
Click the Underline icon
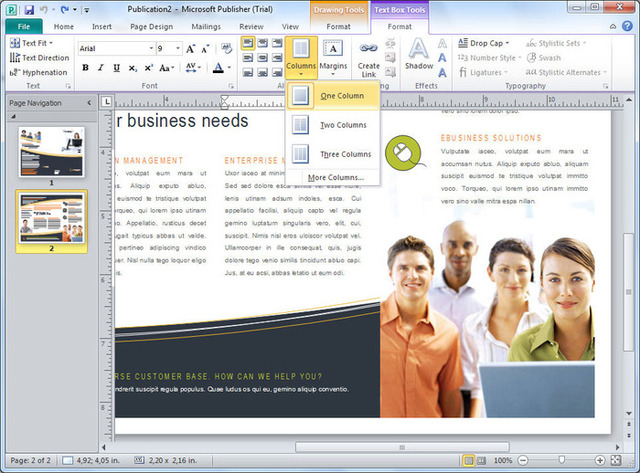click(117, 68)
